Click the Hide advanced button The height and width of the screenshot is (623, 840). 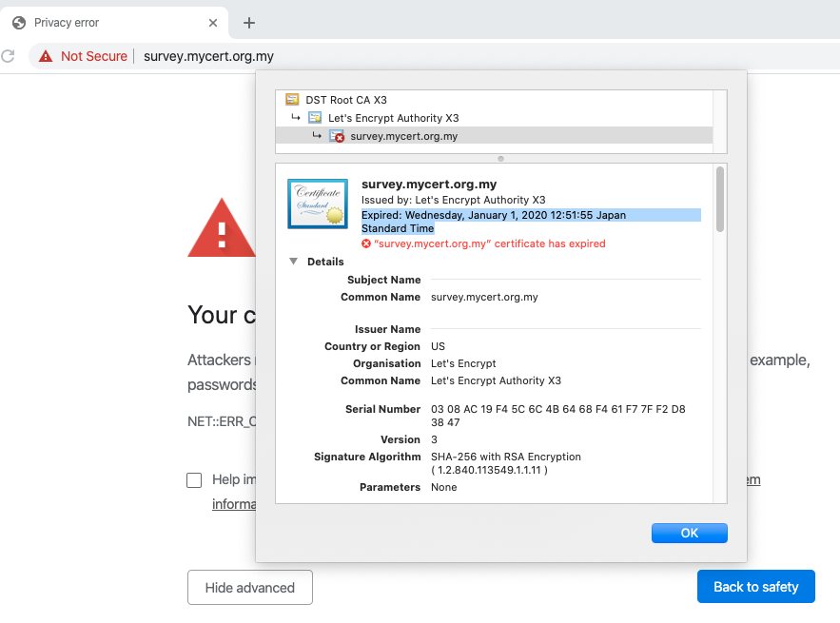[x=250, y=588]
